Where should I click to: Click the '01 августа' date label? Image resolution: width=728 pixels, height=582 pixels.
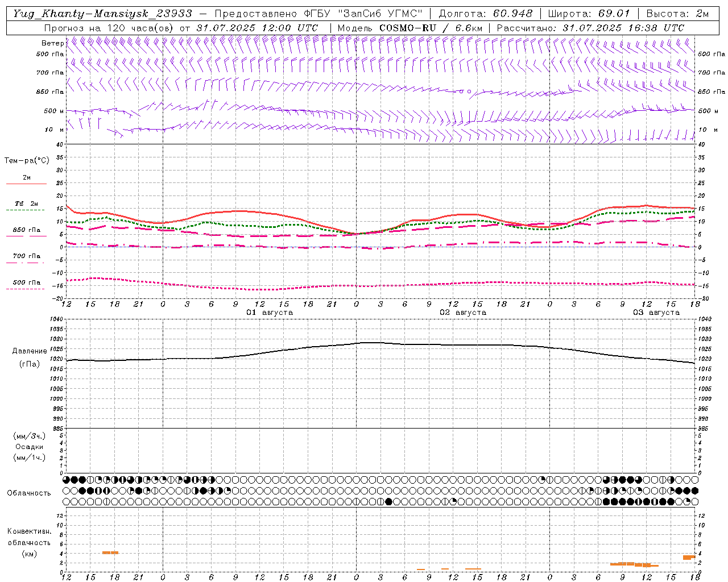270,313
